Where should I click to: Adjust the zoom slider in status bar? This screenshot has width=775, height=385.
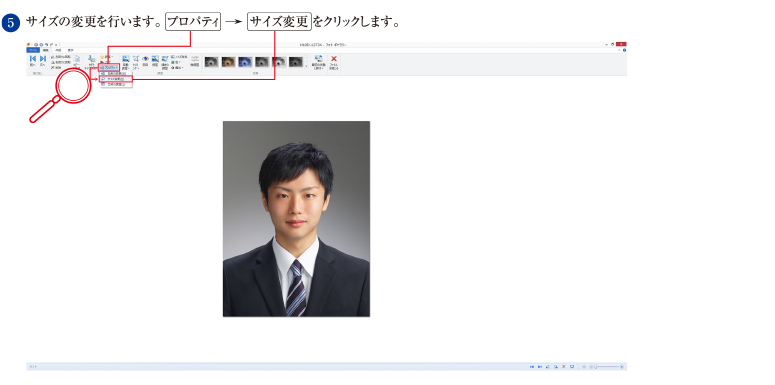(x=596, y=367)
